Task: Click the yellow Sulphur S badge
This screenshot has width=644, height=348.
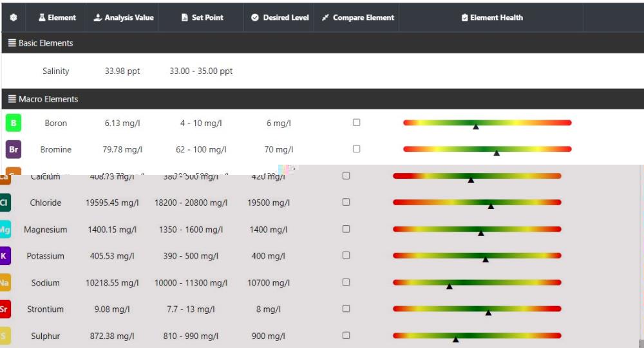Action: click(x=5, y=336)
